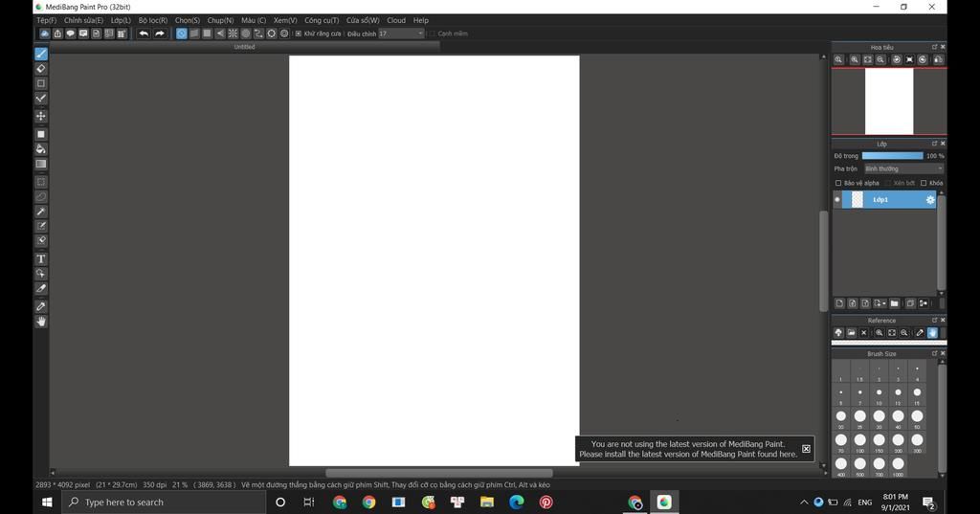Click the Undo arrow
This screenshot has height=514, width=980.
[144, 34]
